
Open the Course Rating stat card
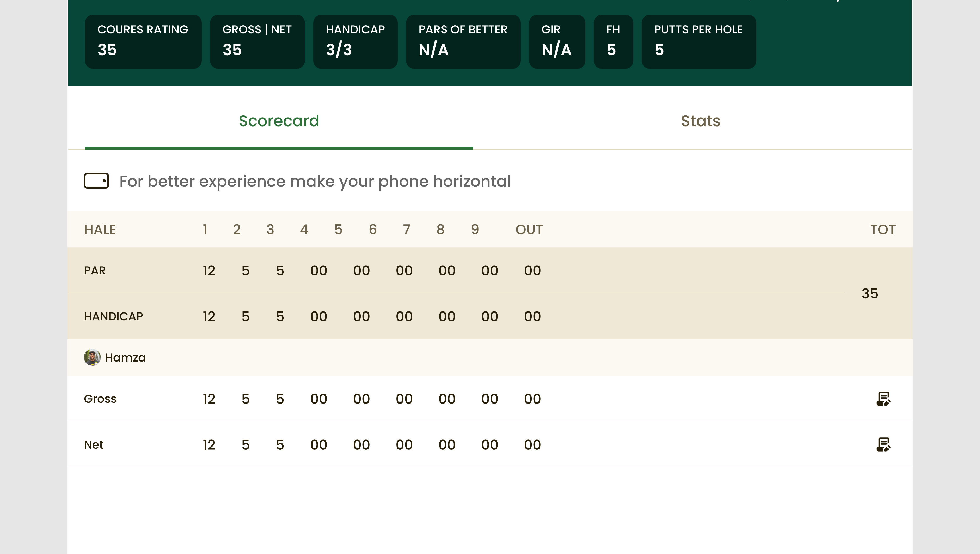click(143, 41)
